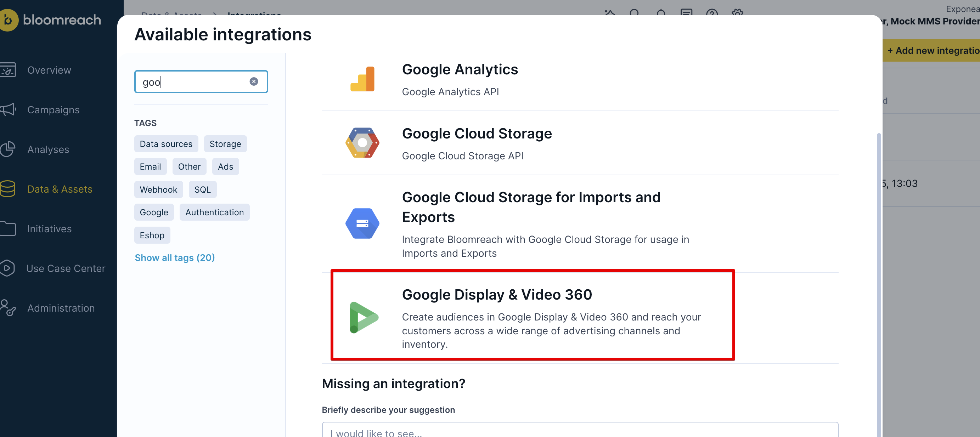Click the Available integrations heading

(223, 34)
